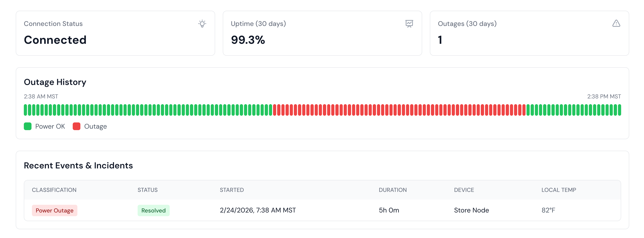
Task: Sort by the LOCAL TEMP column header
Action: point(559,190)
